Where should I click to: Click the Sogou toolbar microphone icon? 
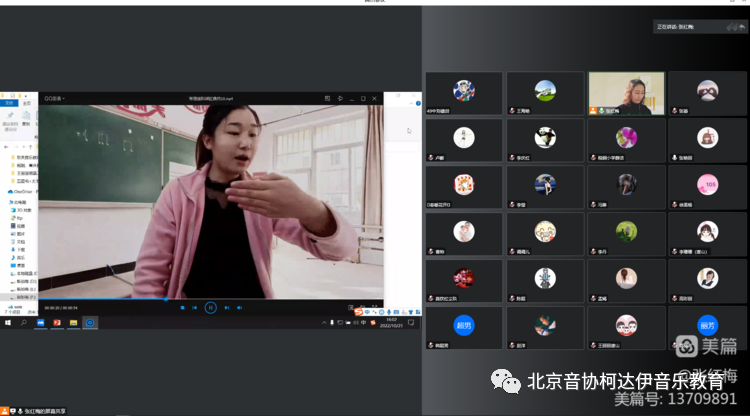389,312
